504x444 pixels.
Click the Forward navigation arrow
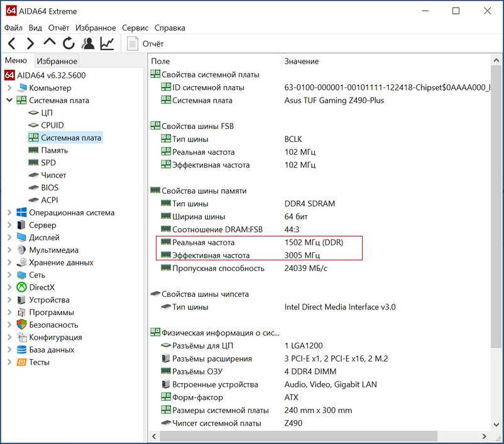tap(30, 43)
